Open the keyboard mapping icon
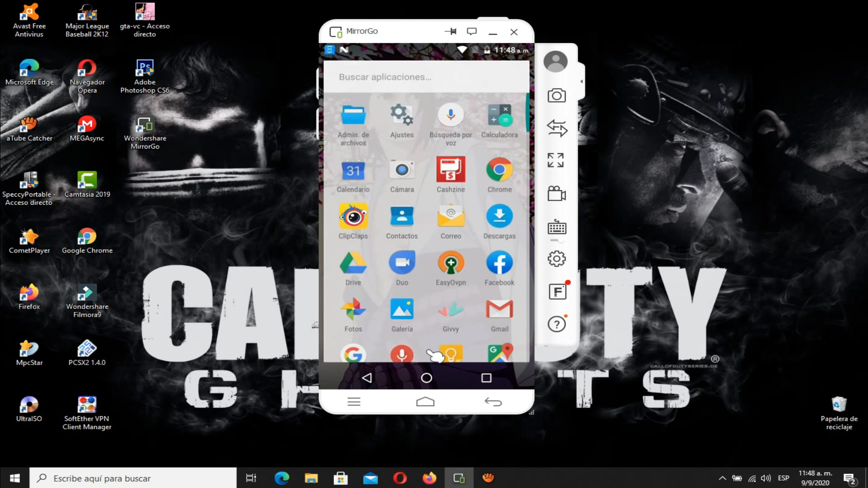Screen dimensions: 868x488 pyautogui.click(x=557, y=227)
